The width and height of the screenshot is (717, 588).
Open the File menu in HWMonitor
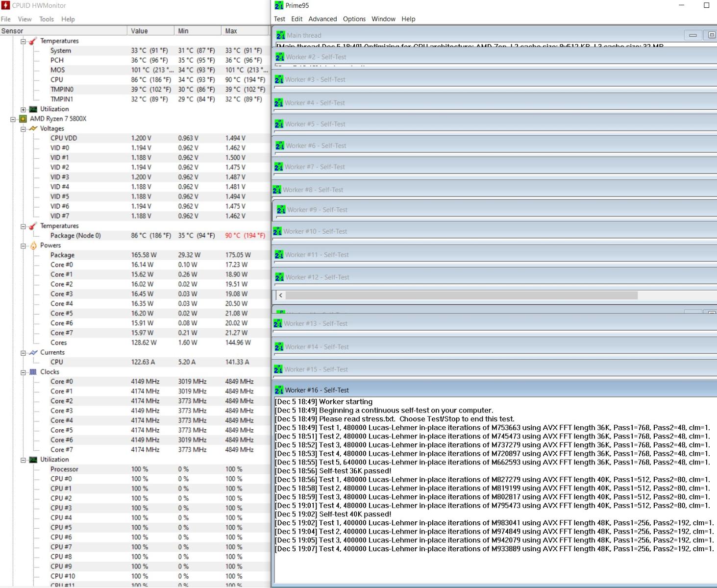(x=6, y=19)
